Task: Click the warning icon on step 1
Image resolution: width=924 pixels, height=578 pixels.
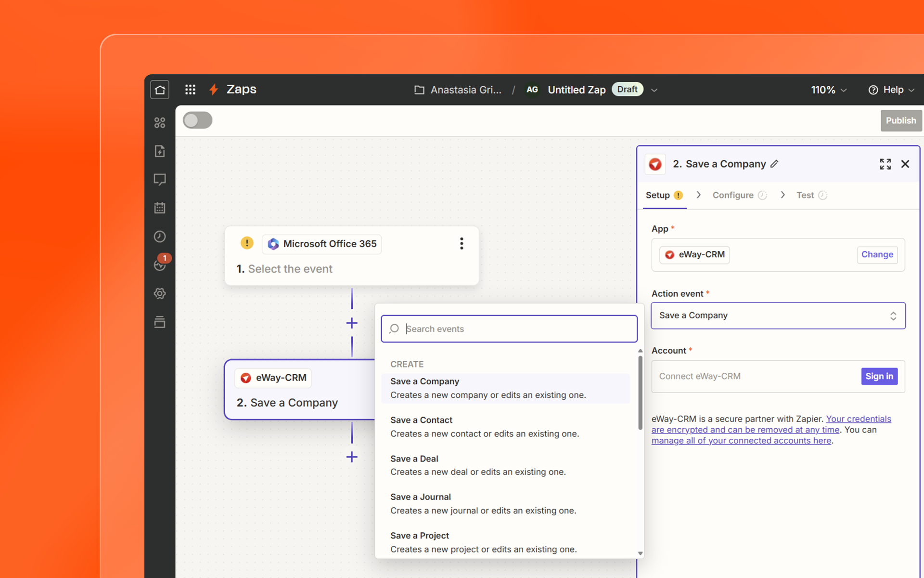Action: 247,243
